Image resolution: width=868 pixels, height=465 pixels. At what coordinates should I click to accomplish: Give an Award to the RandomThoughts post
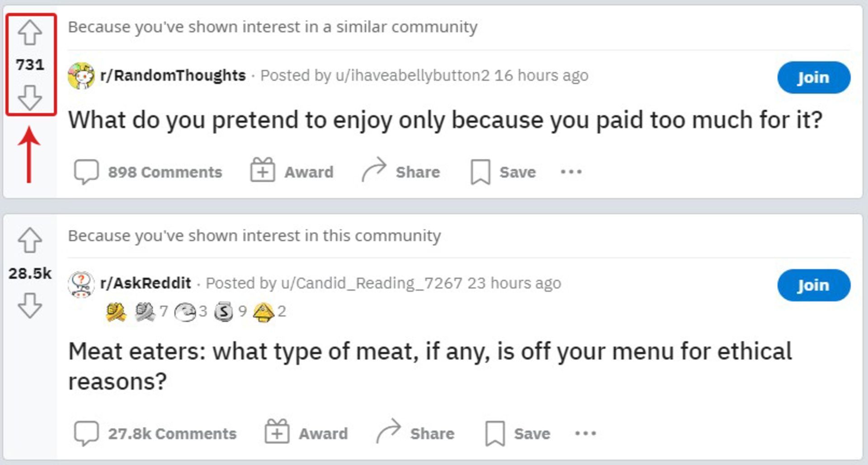click(292, 171)
